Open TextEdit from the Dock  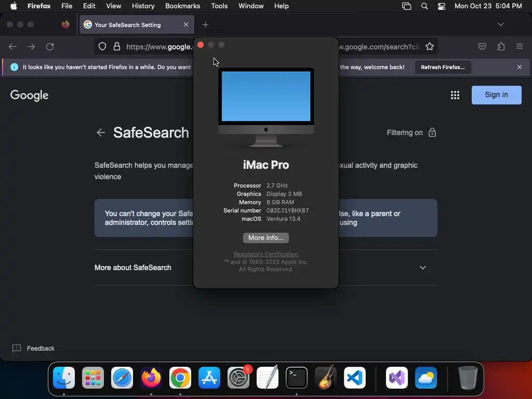[268, 378]
